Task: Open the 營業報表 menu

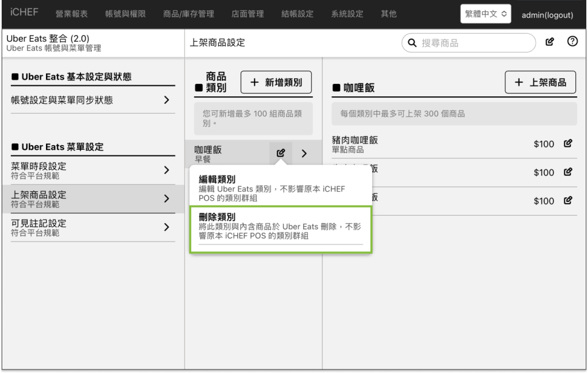Action: 71,14
